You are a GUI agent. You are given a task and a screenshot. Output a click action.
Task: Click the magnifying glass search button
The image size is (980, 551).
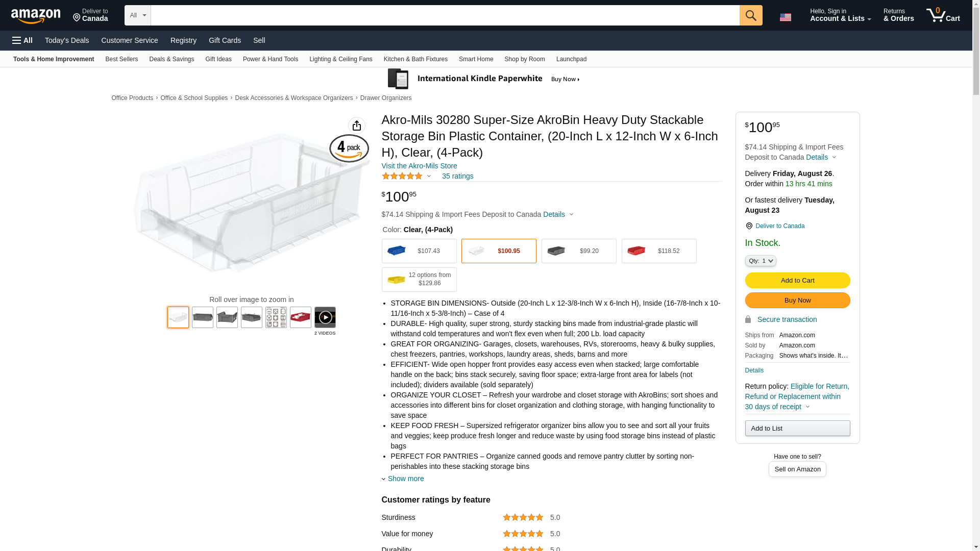[x=750, y=15]
